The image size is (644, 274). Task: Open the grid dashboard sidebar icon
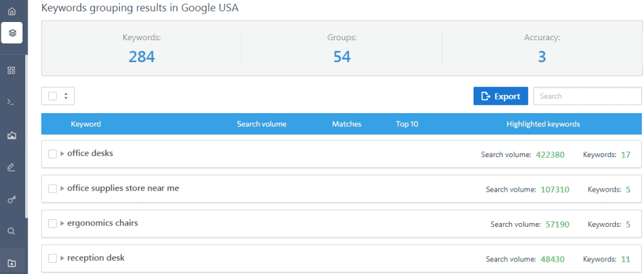(x=11, y=70)
